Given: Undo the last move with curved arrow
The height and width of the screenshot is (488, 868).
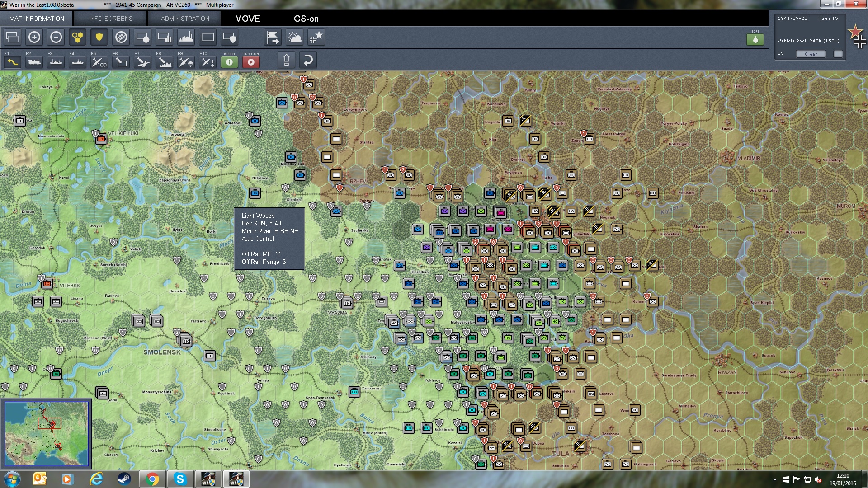Looking at the screenshot, I should 308,60.
